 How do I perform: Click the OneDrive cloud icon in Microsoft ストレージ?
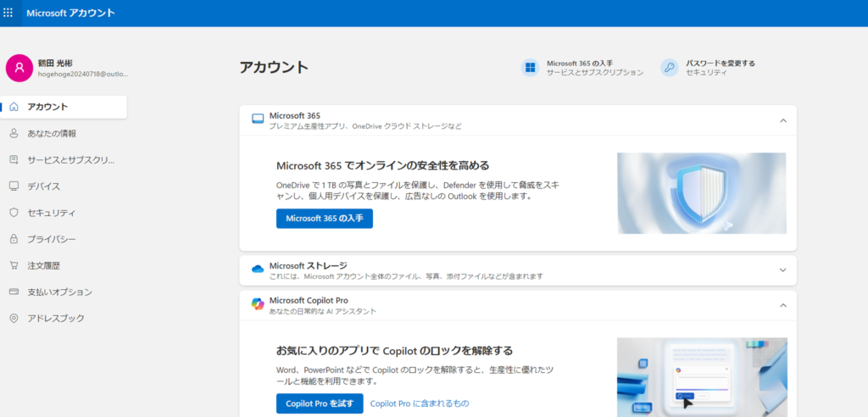coord(258,270)
